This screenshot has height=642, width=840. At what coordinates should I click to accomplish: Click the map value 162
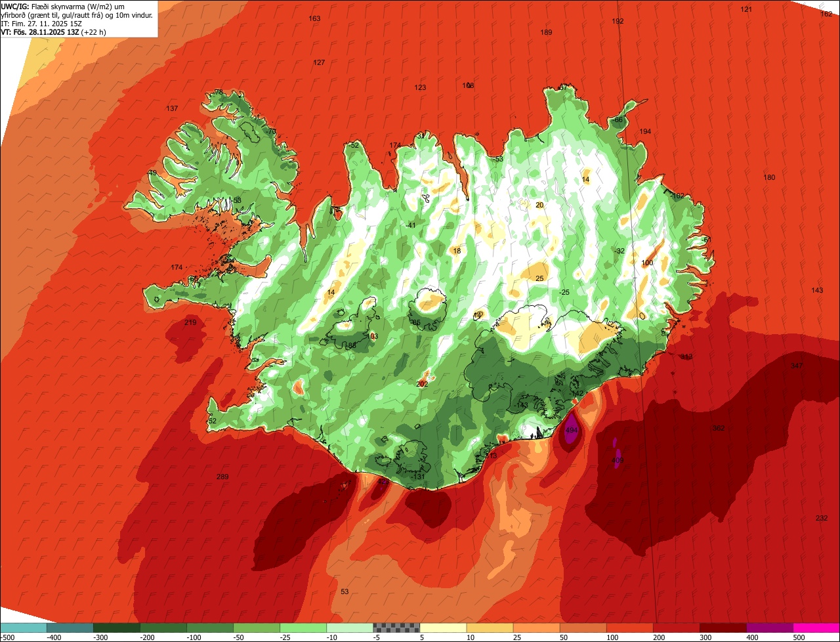pyautogui.click(x=826, y=14)
